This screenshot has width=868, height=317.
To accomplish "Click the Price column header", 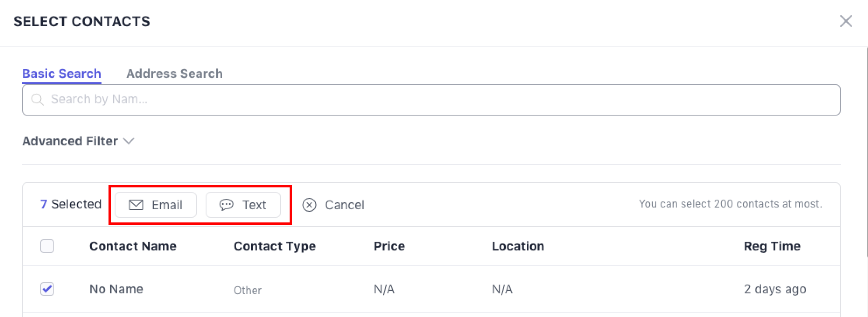I will (389, 246).
